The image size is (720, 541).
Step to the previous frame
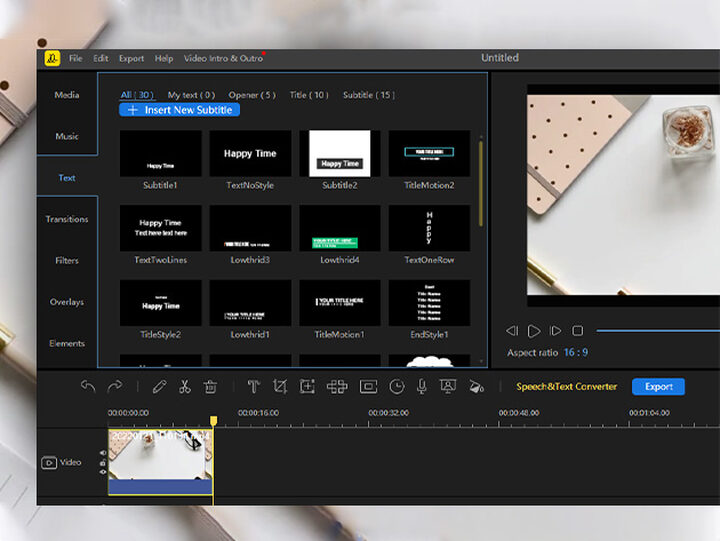pyautogui.click(x=512, y=330)
